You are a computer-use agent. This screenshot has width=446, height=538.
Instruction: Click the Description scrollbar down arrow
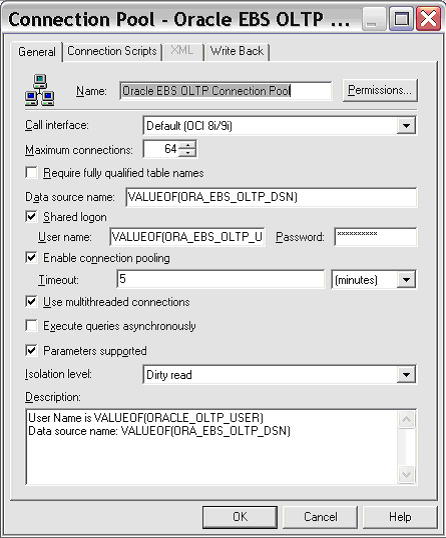click(x=407, y=475)
